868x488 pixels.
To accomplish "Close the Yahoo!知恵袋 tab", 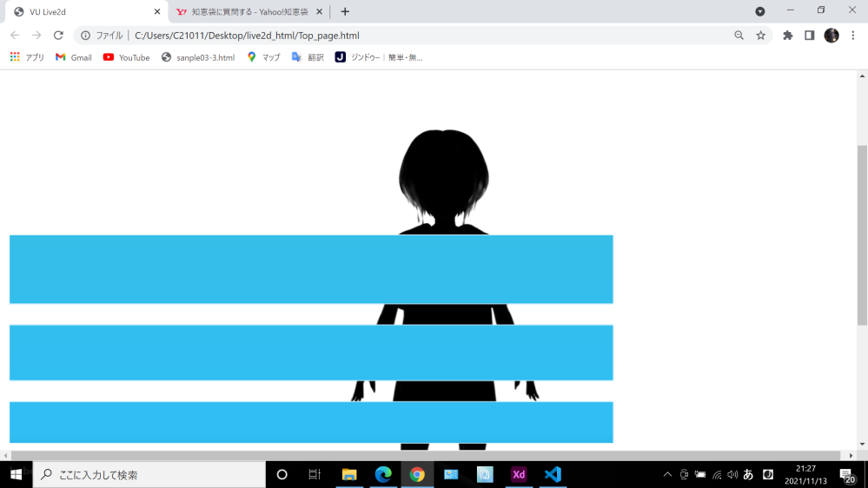I will point(320,11).
